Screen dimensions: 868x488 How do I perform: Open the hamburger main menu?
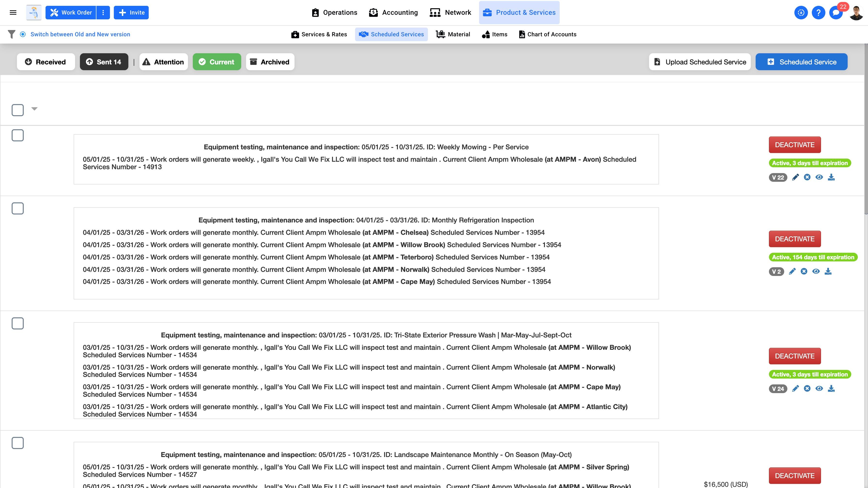(13, 12)
